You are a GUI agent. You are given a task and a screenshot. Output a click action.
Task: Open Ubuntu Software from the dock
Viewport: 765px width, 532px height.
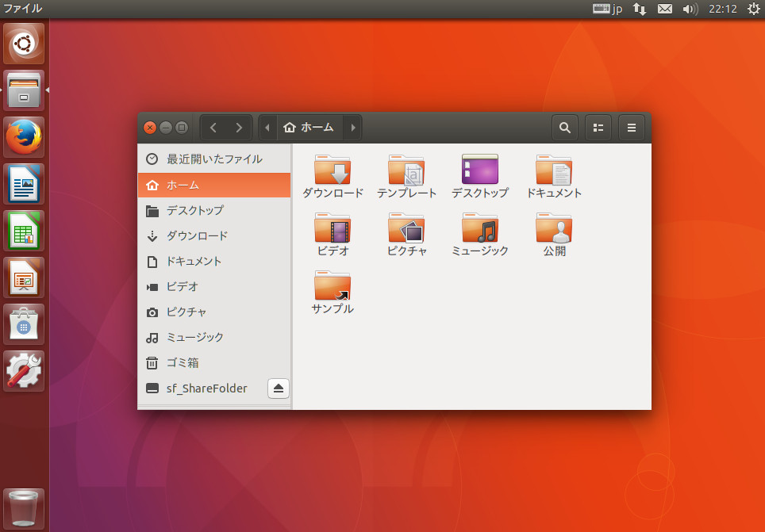23,323
